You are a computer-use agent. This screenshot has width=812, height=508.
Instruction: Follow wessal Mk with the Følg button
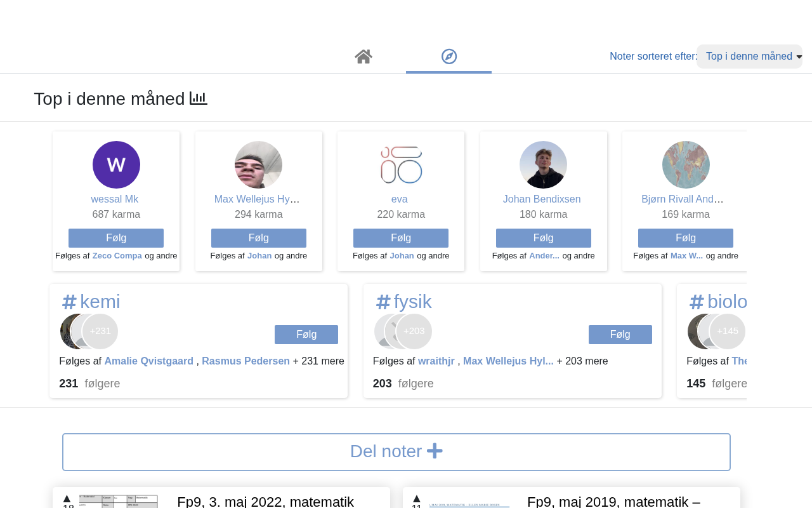[116, 238]
